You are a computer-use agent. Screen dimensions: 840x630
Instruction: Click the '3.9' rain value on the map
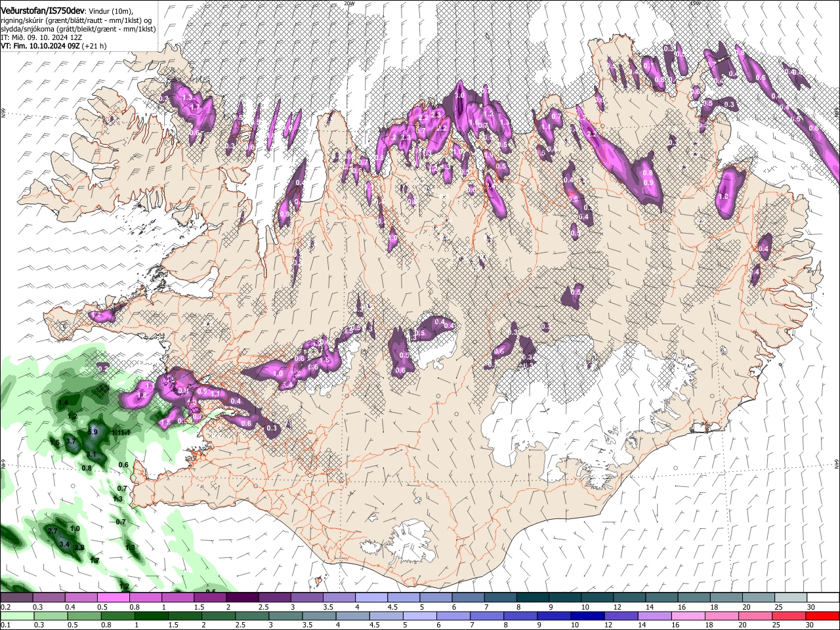point(93,432)
